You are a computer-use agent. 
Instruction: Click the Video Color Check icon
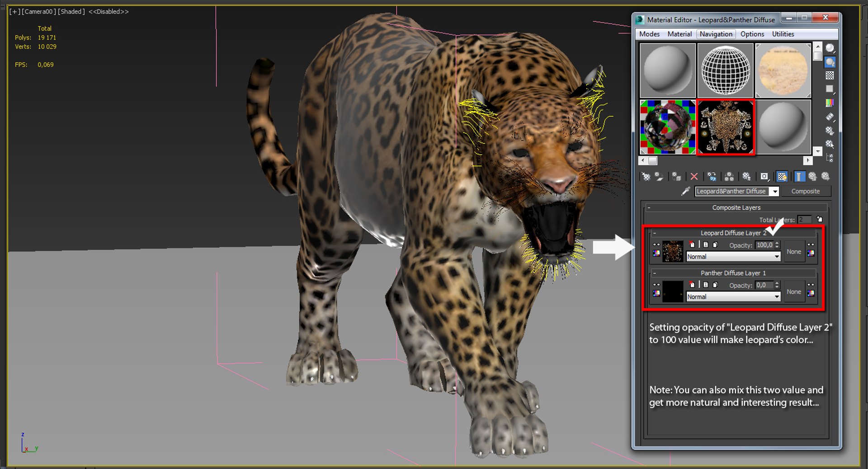point(830,103)
